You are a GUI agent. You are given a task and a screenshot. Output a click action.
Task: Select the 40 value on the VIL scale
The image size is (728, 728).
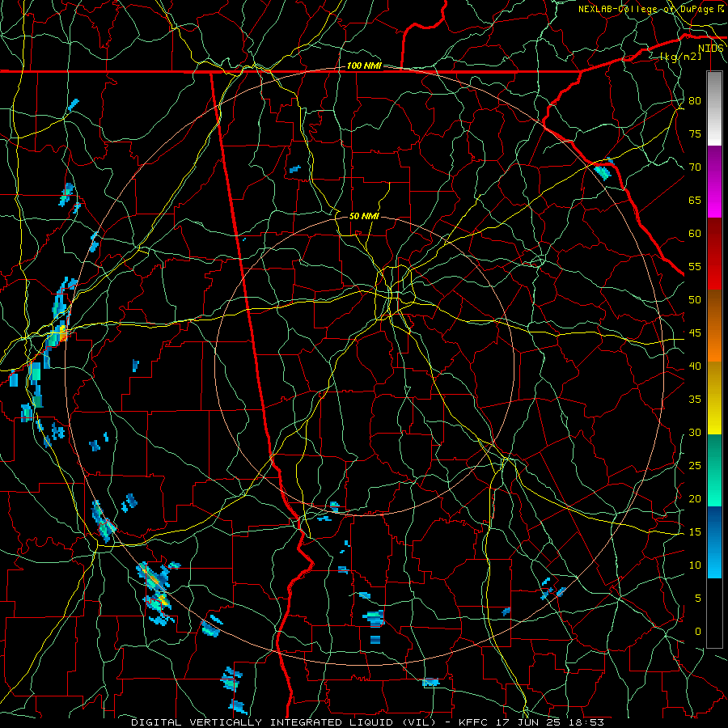tap(695, 366)
